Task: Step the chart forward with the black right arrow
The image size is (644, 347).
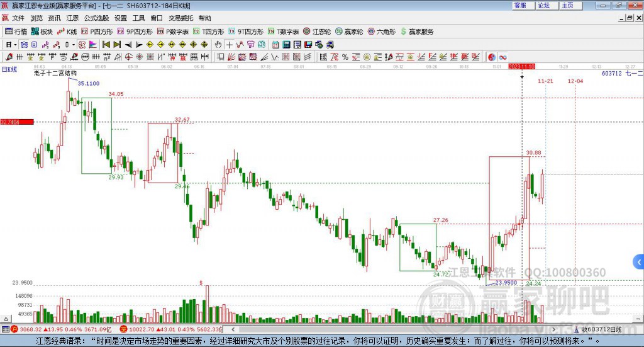Action: (x=139, y=45)
